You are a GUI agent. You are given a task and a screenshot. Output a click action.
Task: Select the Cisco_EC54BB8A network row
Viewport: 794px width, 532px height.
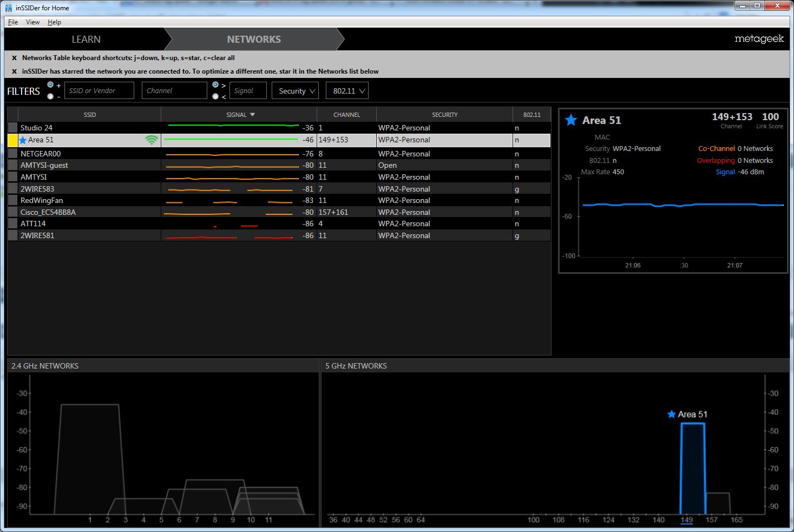(279, 212)
